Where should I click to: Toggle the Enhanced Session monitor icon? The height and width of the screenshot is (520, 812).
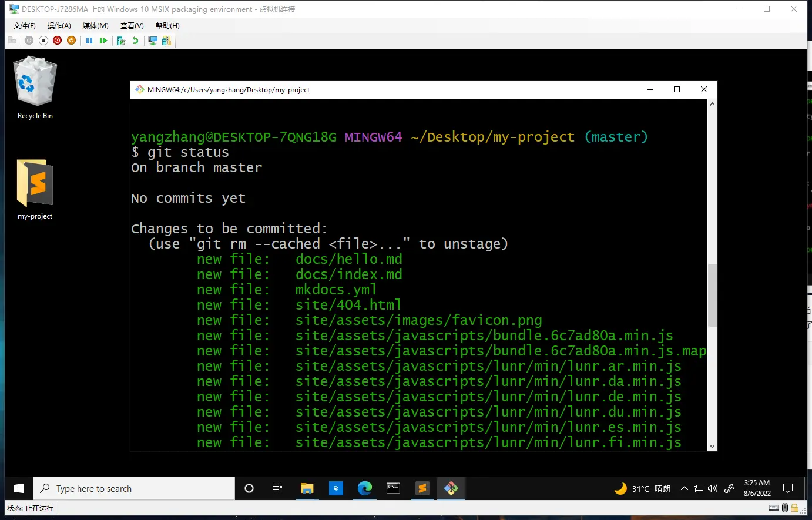[153, 41]
